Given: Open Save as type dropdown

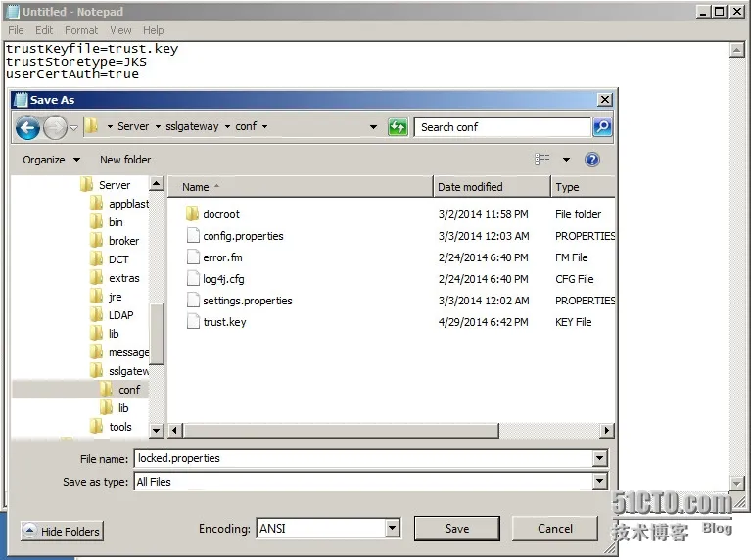Looking at the screenshot, I should pos(599,481).
